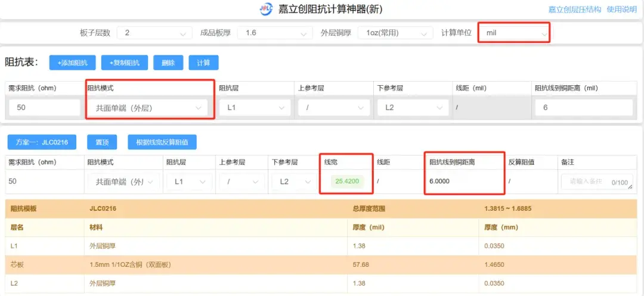Click the 1.3815 ~ 1.6885 thickness range
The image size is (644, 296).
pyautogui.click(x=508, y=208)
